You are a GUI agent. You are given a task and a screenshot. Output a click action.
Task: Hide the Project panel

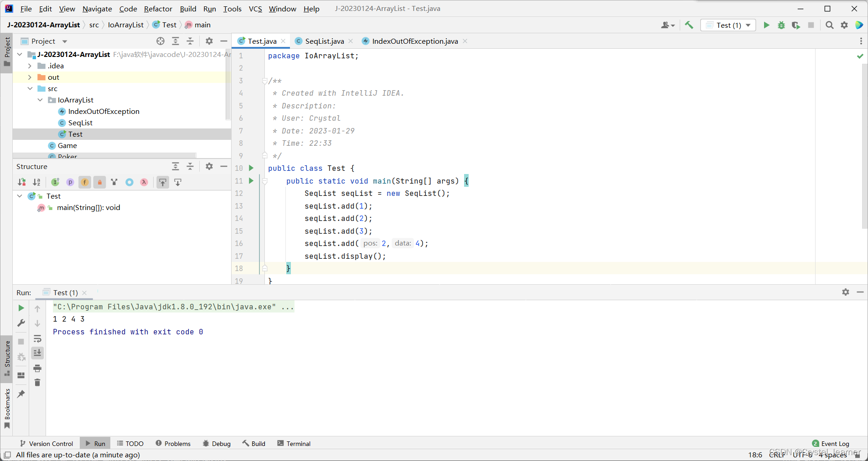[x=224, y=41]
